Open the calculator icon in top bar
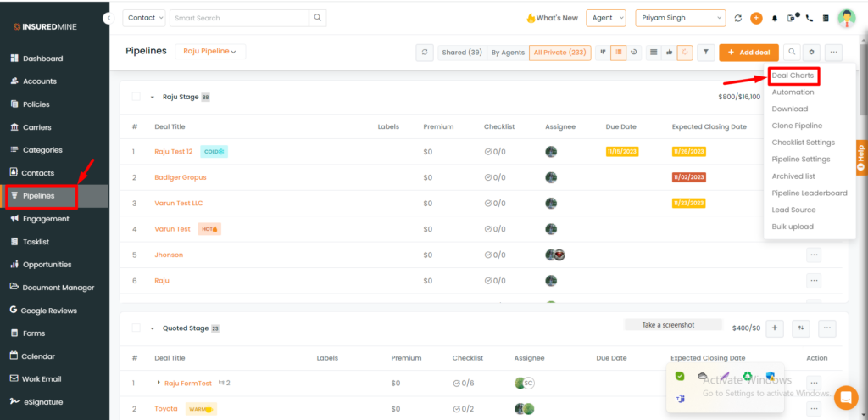This screenshot has height=420, width=868. click(826, 18)
